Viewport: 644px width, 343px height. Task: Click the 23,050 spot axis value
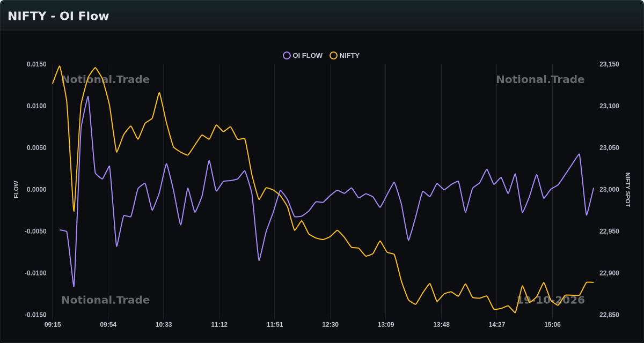click(x=609, y=148)
